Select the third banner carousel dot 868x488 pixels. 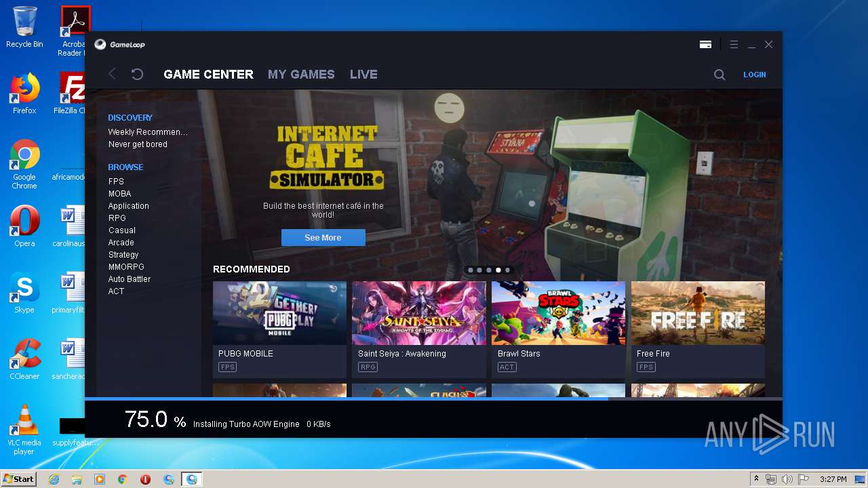pyautogui.click(x=489, y=270)
